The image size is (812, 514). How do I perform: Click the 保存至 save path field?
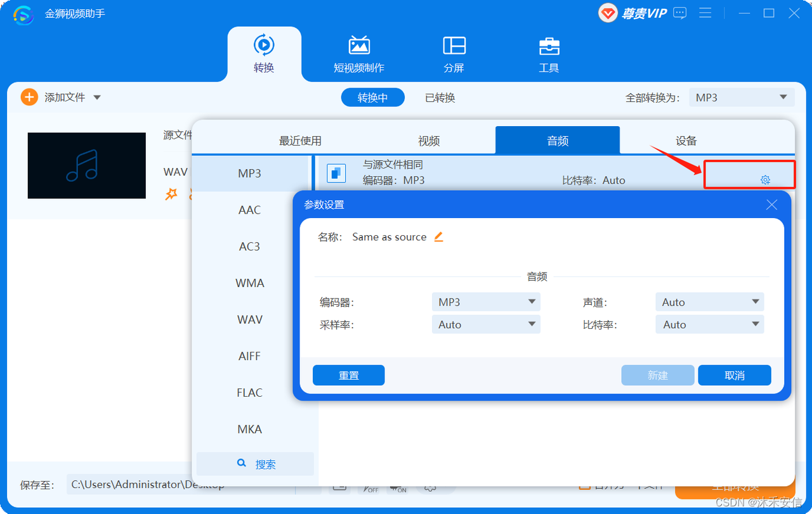[x=181, y=485]
